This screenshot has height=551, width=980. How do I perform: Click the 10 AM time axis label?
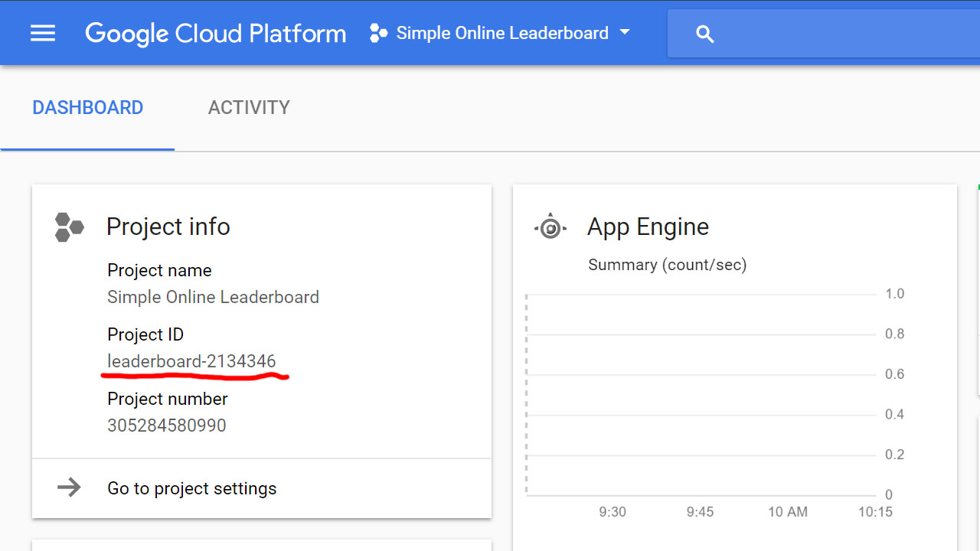[x=788, y=512]
